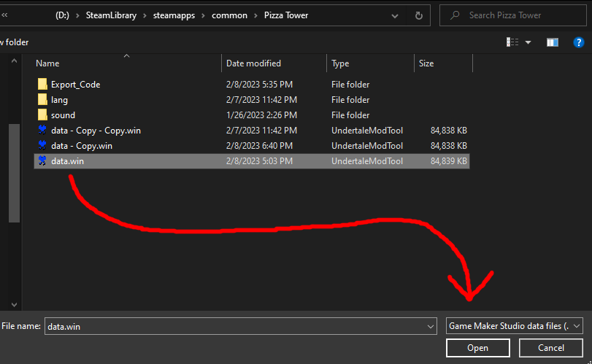Click the navigation pane scrollbar thumb
This screenshot has height=364, width=592.
14,173
